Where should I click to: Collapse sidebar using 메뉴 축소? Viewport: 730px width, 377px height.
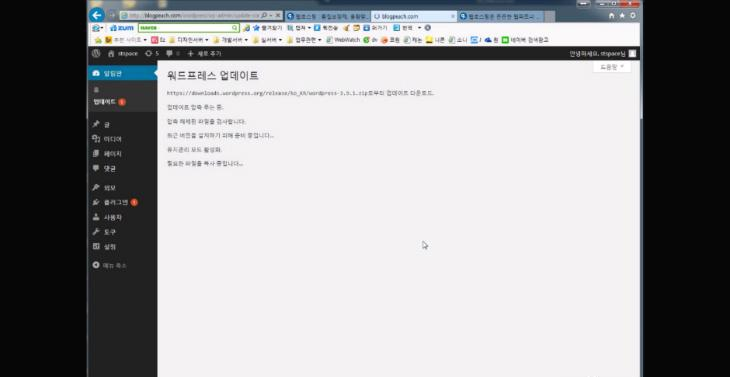coord(109,265)
